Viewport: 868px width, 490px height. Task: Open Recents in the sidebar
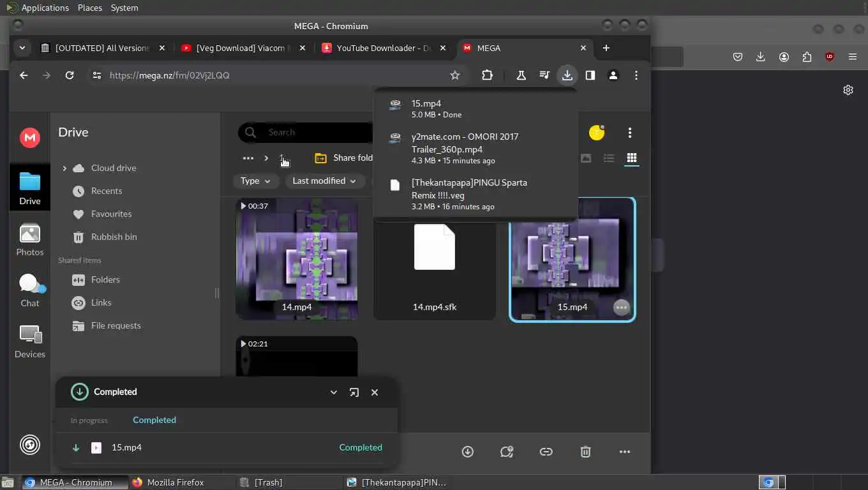click(x=106, y=191)
